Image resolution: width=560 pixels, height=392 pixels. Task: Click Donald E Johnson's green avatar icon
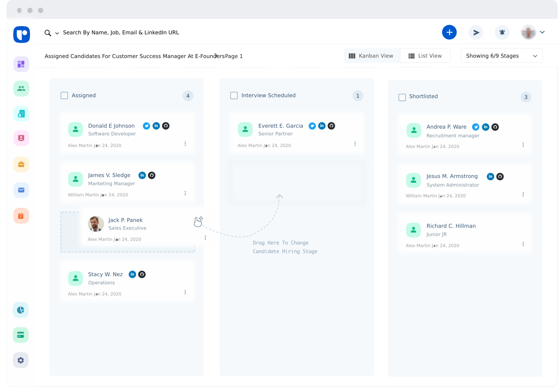coord(75,130)
